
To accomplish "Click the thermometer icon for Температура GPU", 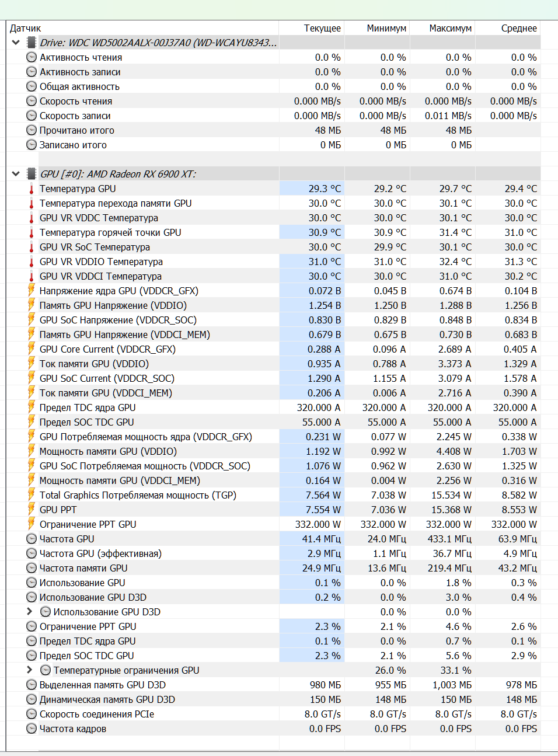I will pos(32,189).
